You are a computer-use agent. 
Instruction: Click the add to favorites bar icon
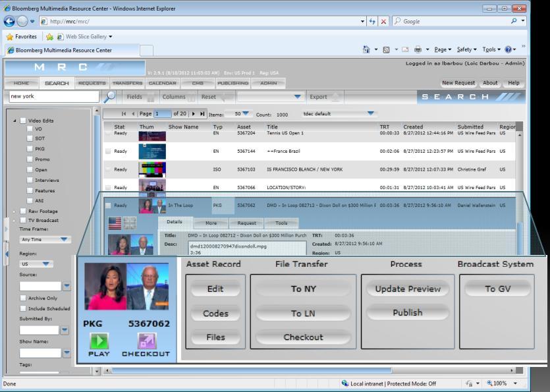click(x=50, y=36)
